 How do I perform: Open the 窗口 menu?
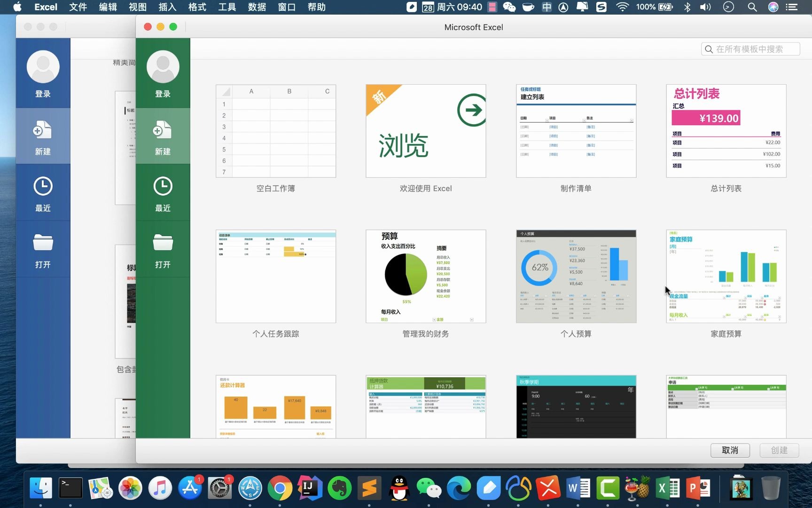287,7
